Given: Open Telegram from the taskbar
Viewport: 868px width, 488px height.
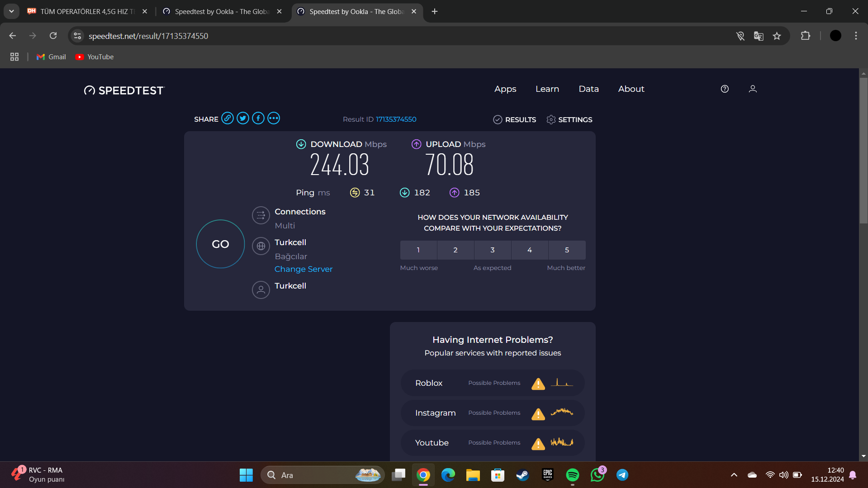Looking at the screenshot, I should pos(622,475).
